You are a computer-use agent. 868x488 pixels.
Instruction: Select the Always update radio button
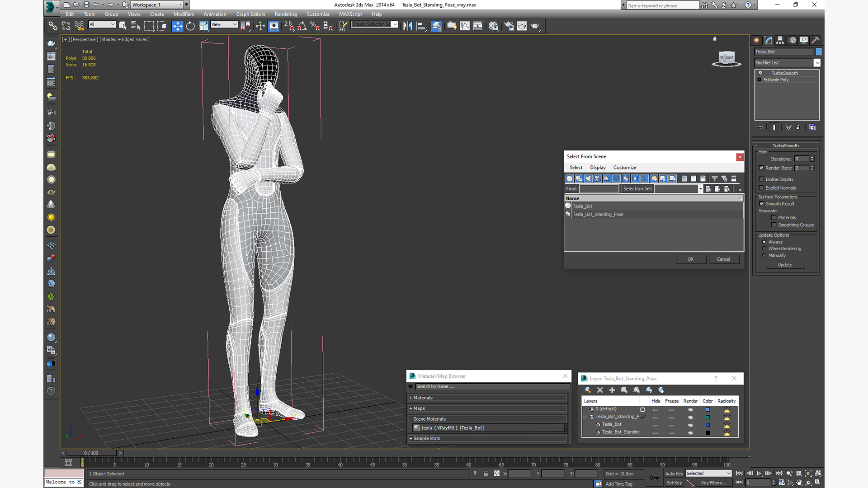[764, 242]
